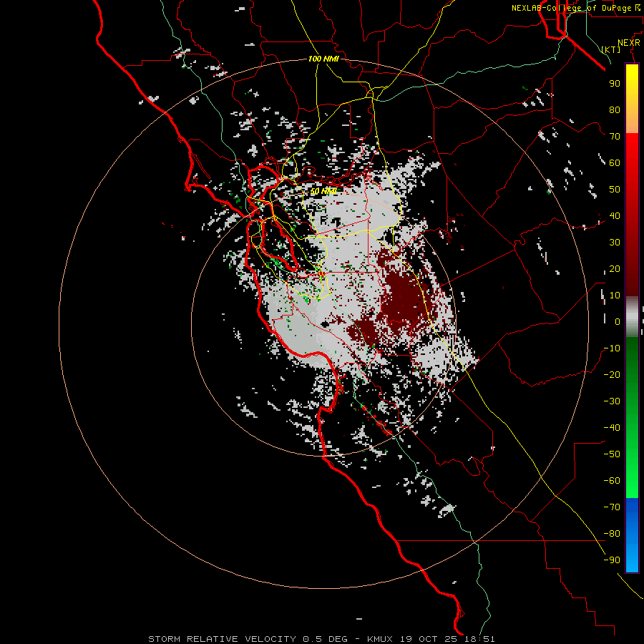The height and width of the screenshot is (644, 644).
Task: Click the gray zero-velocity segment of color bar
Action: click(x=632, y=317)
